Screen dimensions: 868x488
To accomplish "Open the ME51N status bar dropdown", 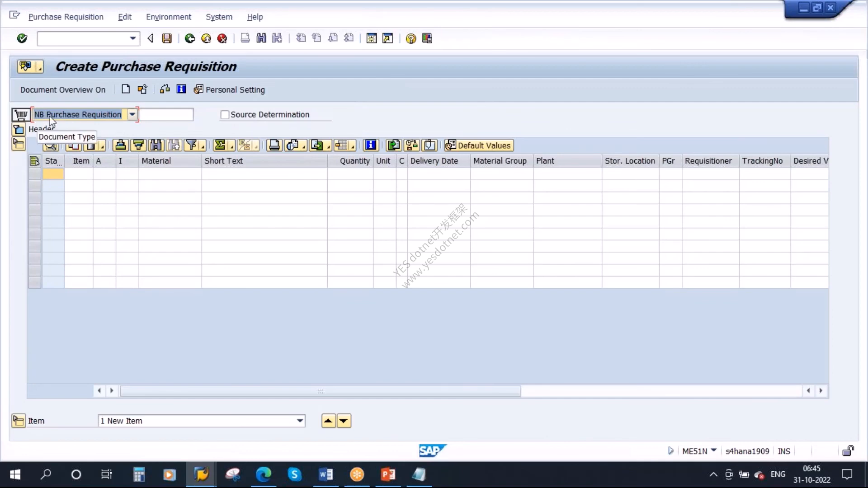I will click(x=714, y=450).
